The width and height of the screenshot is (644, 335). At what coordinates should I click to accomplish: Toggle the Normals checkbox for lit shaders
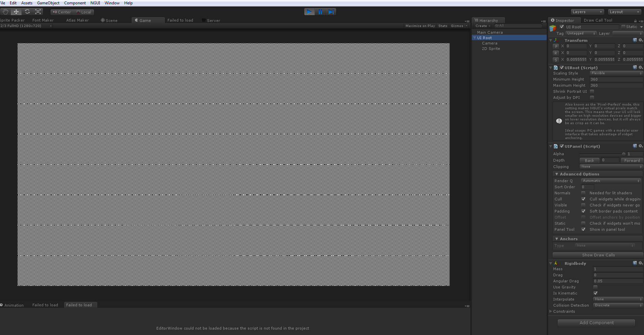tap(583, 193)
